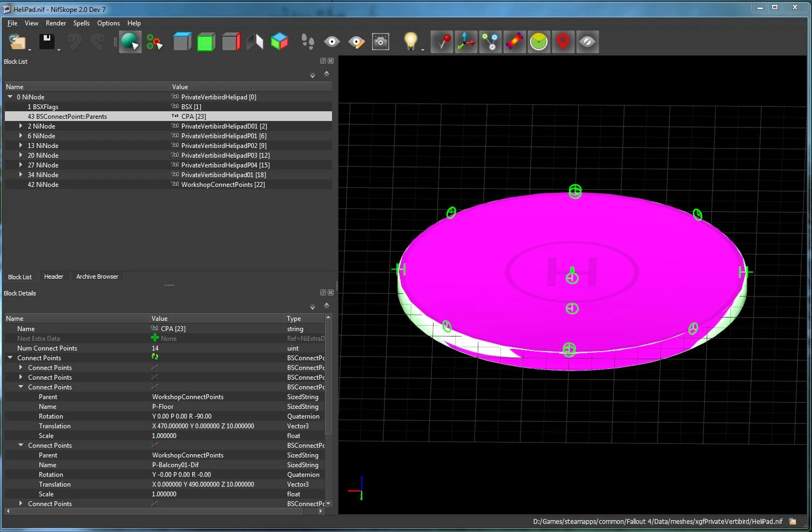Open the Spells menu
This screenshot has height=532, width=812.
82,23
